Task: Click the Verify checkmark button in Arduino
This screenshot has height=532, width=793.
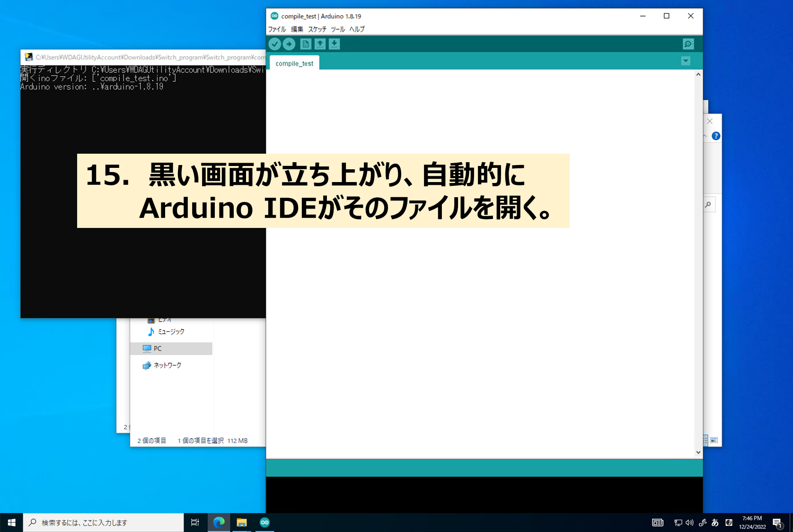Action: [x=275, y=44]
